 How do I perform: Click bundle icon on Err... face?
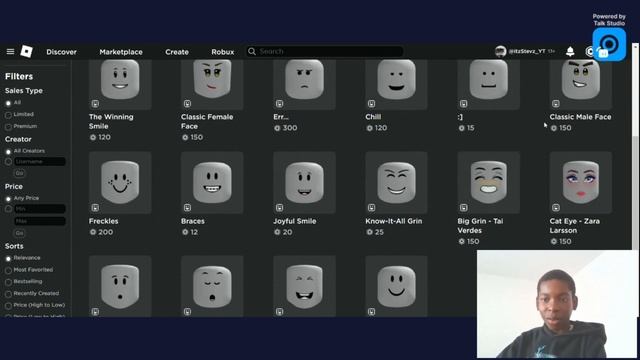tap(280, 104)
